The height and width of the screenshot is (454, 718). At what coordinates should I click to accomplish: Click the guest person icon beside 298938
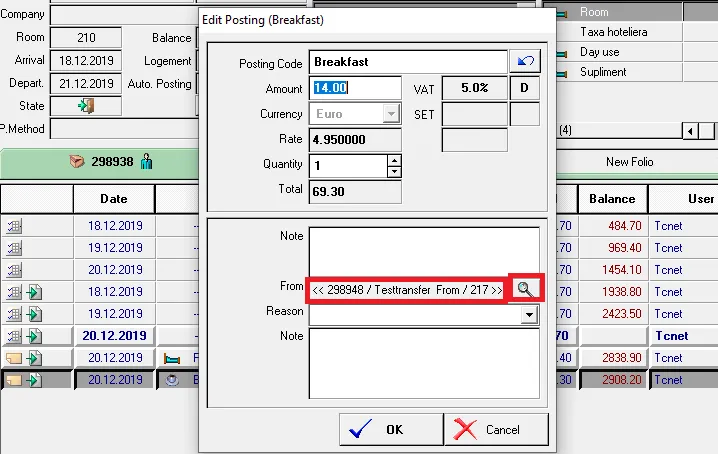pyautogui.click(x=147, y=161)
